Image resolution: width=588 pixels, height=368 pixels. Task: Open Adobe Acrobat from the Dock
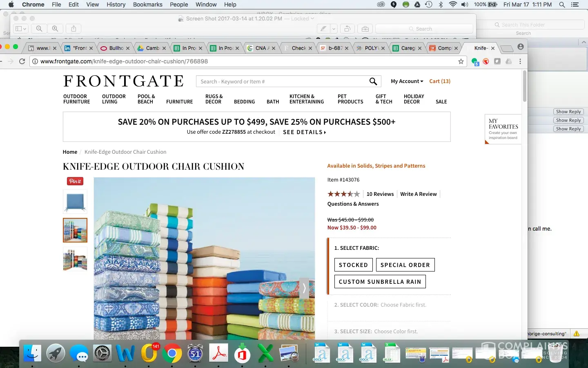click(219, 353)
